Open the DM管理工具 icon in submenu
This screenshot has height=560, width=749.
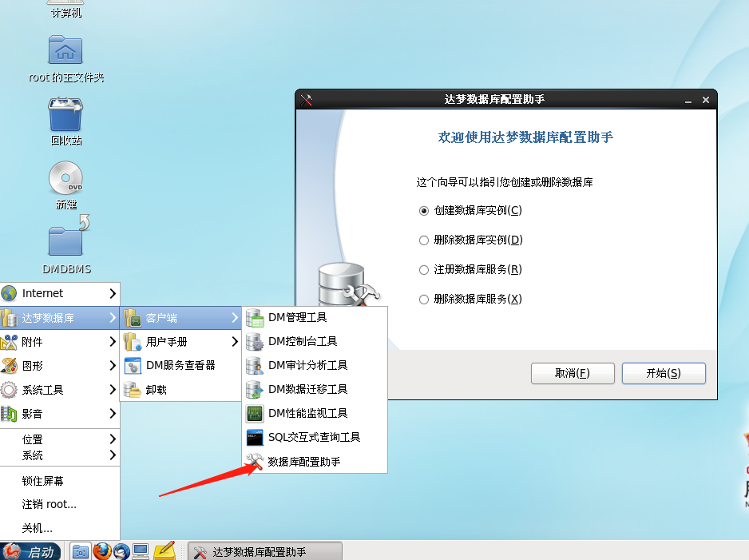tap(255, 318)
